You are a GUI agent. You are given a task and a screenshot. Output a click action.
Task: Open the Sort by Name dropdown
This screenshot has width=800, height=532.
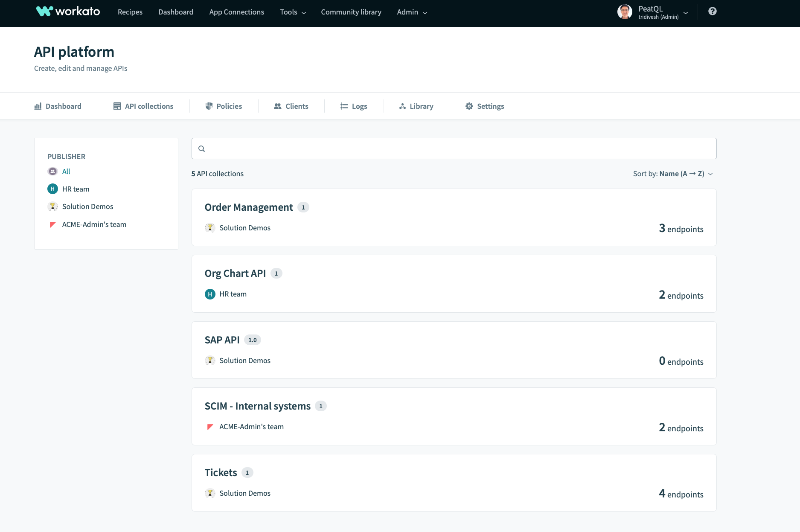coord(673,174)
